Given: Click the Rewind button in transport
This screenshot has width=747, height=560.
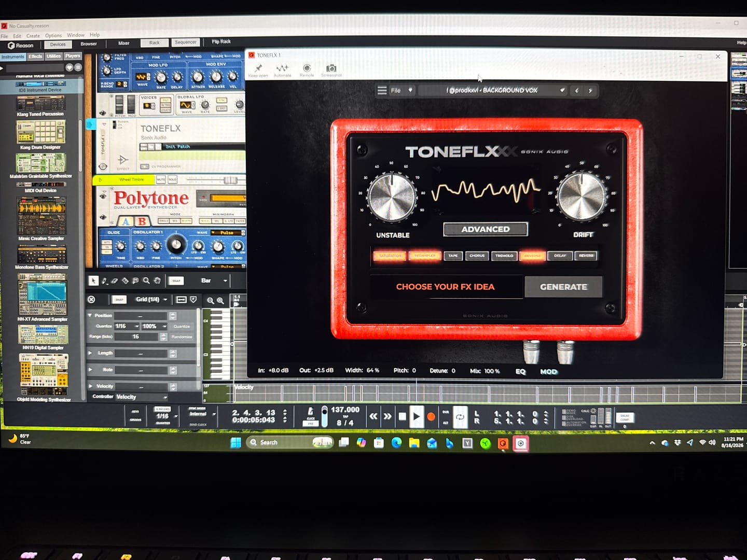Looking at the screenshot, I should pyautogui.click(x=373, y=416).
